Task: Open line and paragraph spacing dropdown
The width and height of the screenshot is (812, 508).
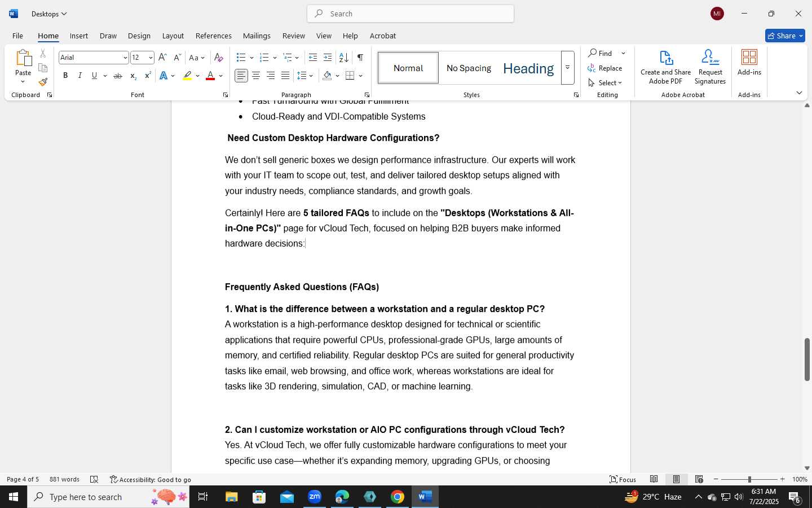Action: coord(305,76)
